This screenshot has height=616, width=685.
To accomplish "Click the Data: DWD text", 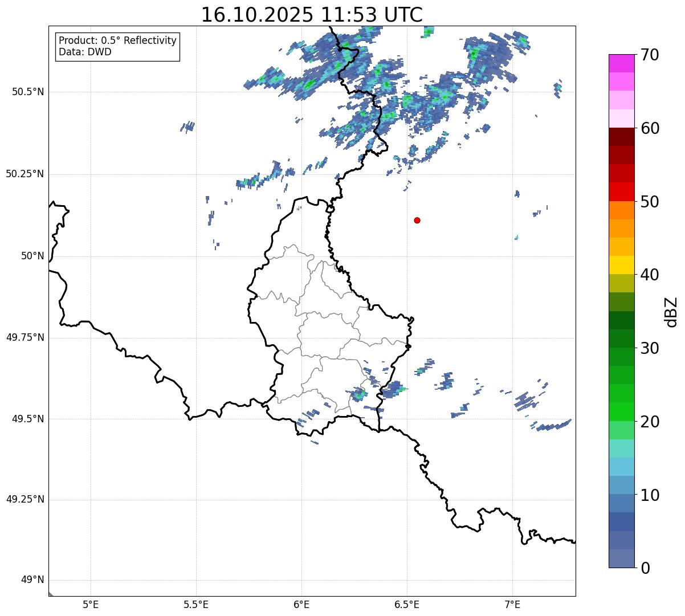I will (x=85, y=52).
